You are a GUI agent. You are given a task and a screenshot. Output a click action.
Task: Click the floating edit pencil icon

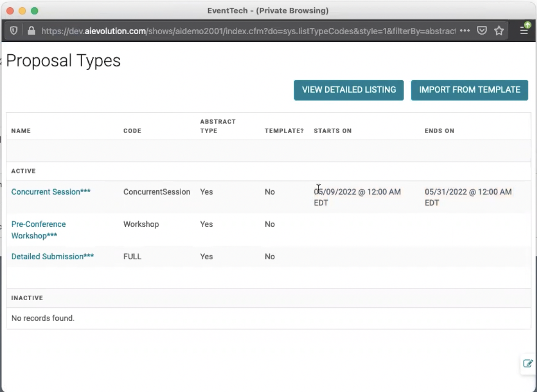click(527, 364)
